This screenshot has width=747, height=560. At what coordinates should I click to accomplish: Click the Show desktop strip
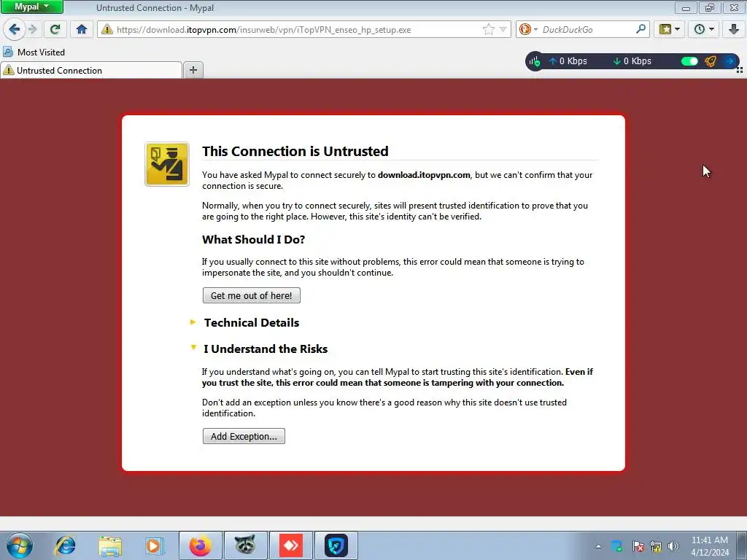pyautogui.click(x=742, y=545)
